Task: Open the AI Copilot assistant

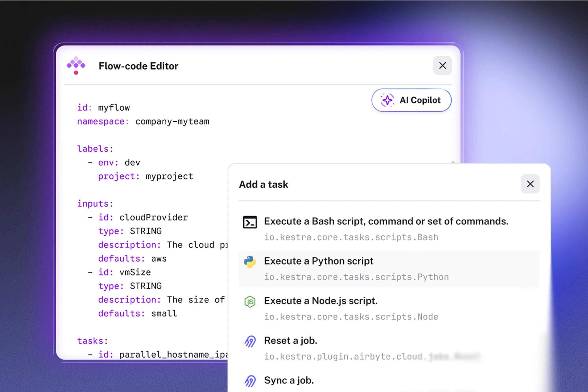Action: tap(411, 100)
